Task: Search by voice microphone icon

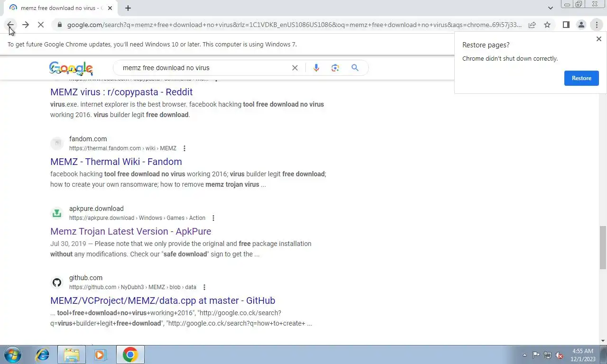Action: point(316,68)
